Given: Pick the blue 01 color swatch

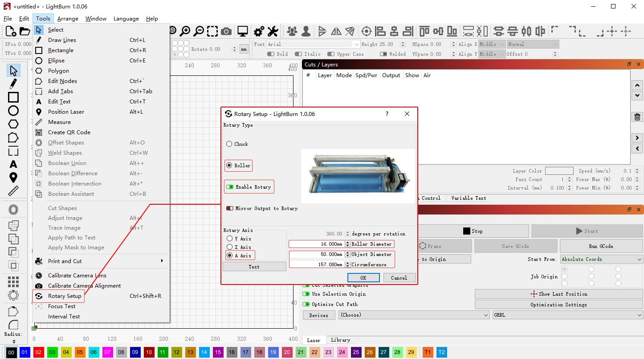Looking at the screenshot, I should 25,352.
